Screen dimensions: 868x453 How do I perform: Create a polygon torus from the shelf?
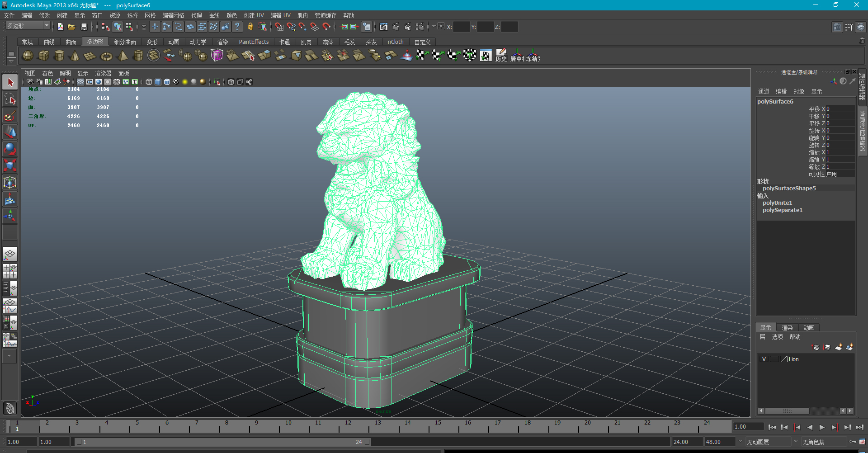106,56
